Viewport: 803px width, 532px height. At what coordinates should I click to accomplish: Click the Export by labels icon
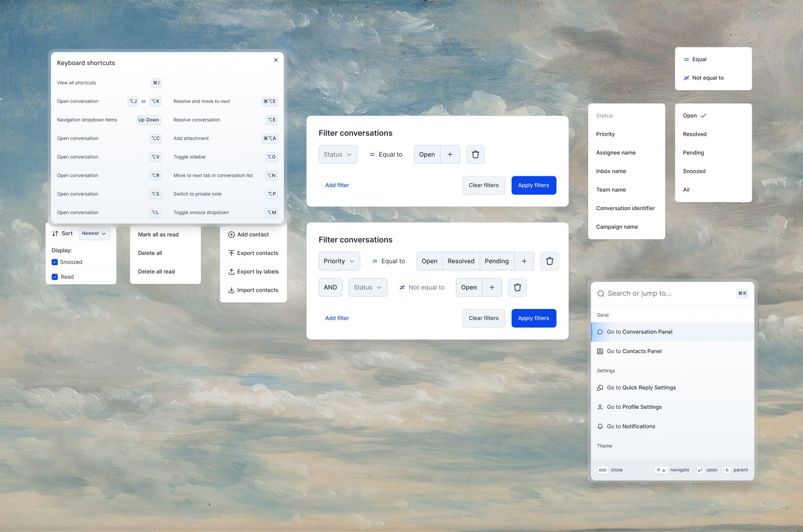tap(231, 272)
